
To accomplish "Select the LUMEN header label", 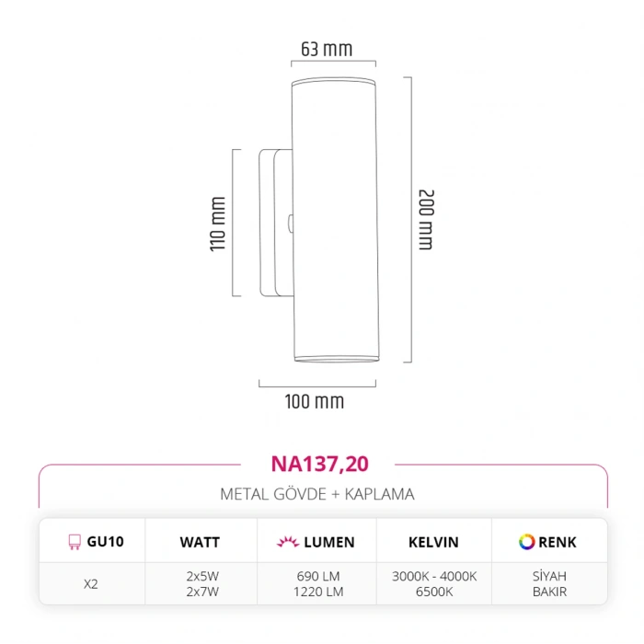I will click(x=328, y=542).
